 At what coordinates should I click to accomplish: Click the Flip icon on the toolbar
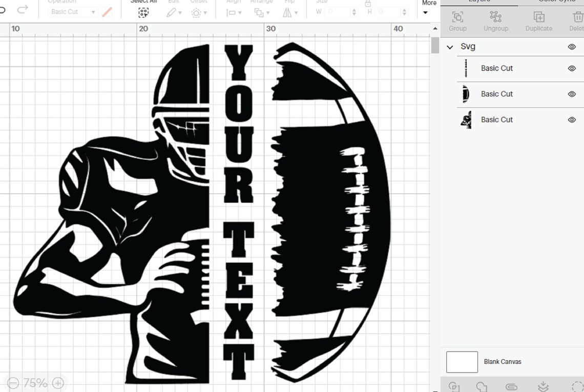pos(288,12)
